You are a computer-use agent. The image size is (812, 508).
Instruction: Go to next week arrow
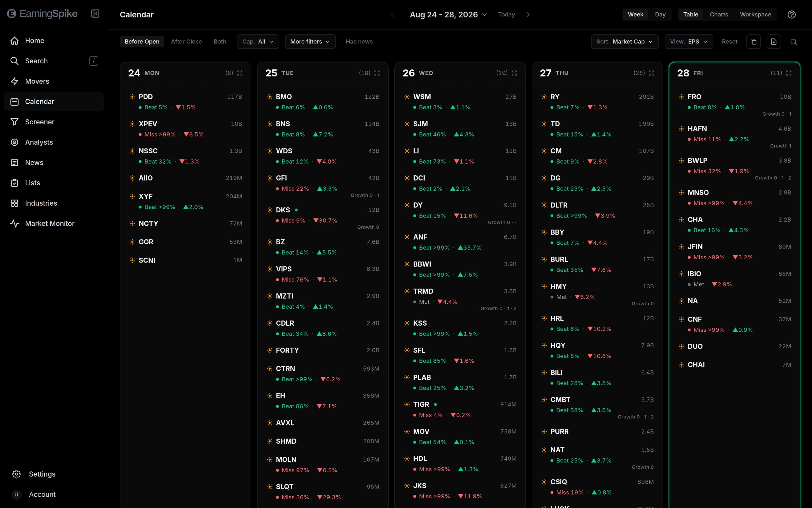528,15
